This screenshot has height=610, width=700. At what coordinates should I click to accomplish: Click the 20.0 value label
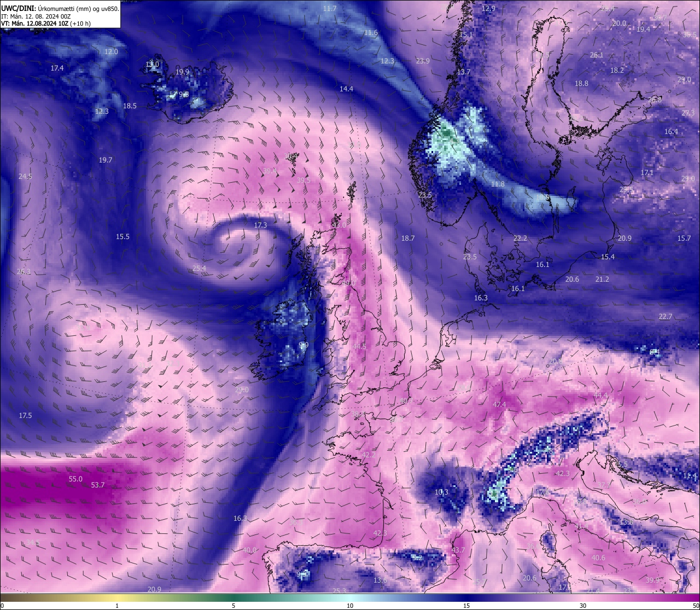(x=619, y=23)
